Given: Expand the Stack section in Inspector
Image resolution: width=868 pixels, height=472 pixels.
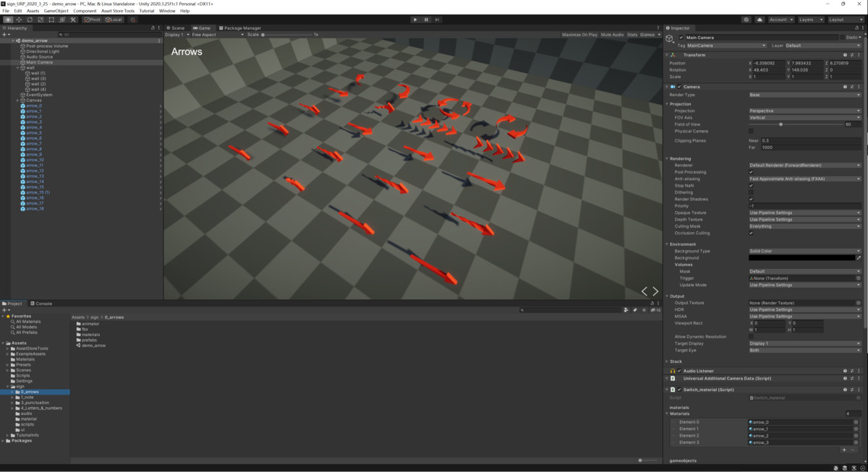Looking at the screenshot, I should pyautogui.click(x=668, y=361).
